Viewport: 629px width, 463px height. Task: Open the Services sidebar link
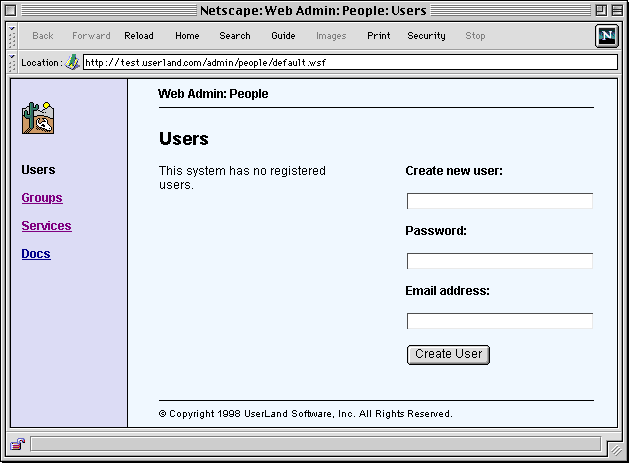(46, 226)
